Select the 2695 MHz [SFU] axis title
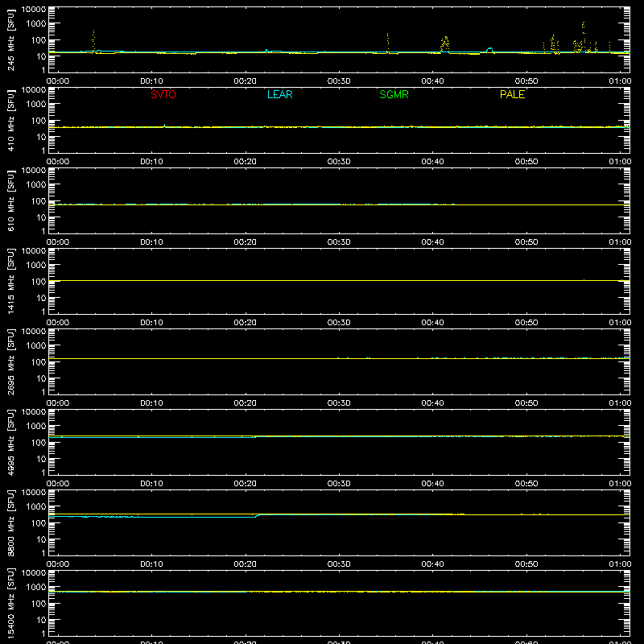The height and width of the screenshot is (644, 644). pyautogui.click(x=11, y=361)
